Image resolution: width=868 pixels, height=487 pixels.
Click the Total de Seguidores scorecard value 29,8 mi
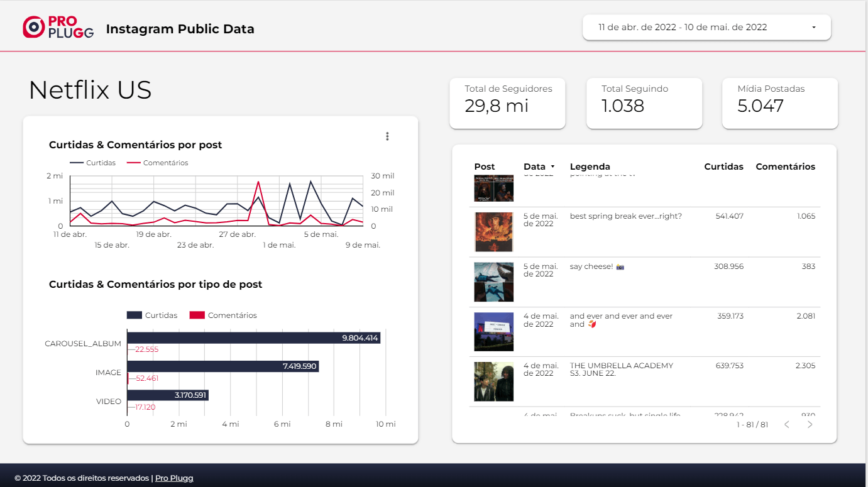[497, 106]
